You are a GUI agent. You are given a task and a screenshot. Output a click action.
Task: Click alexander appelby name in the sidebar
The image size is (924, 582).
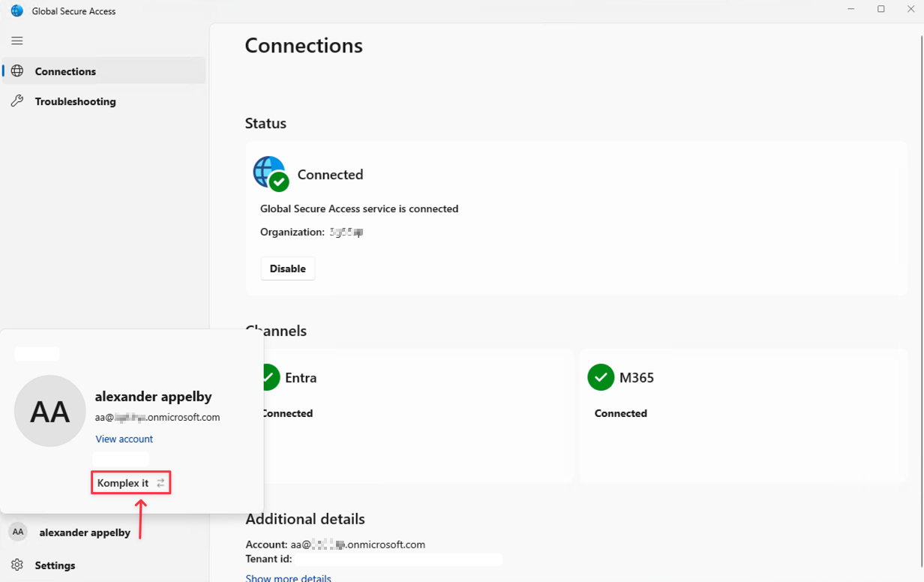(x=85, y=532)
